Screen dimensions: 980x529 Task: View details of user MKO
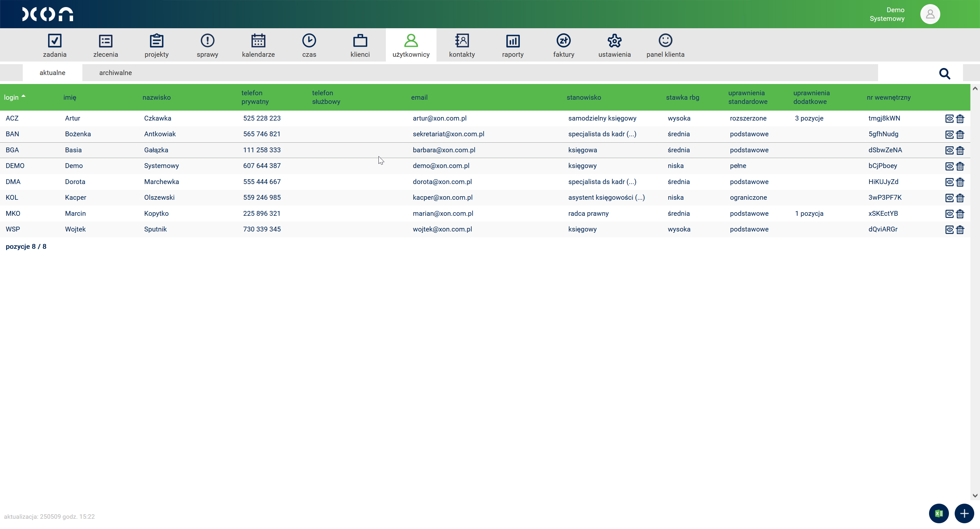(x=949, y=214)
